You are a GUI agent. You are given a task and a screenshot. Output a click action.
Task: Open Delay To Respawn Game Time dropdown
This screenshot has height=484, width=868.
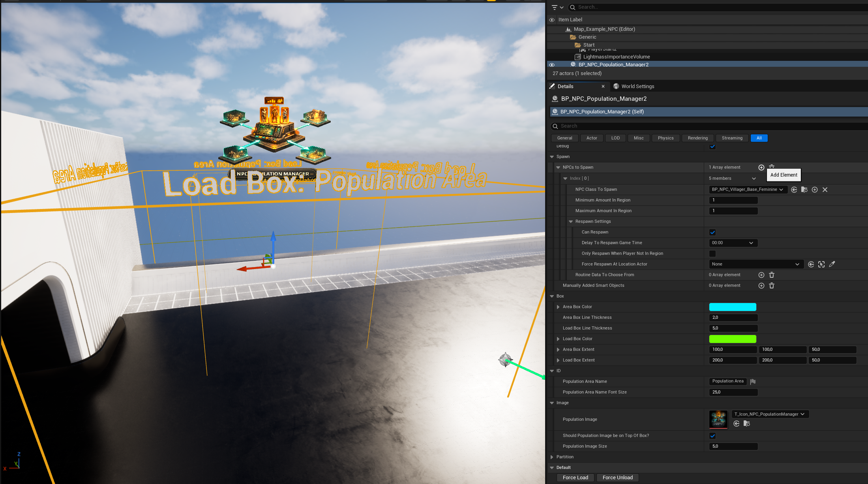coord(733,243)
